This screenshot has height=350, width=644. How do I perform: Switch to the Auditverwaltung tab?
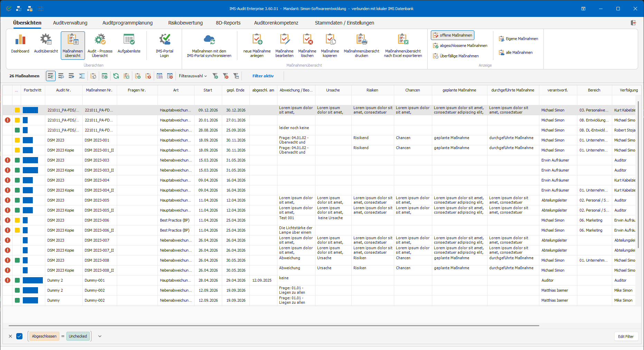pyautogui.click(x=70, y=23)
